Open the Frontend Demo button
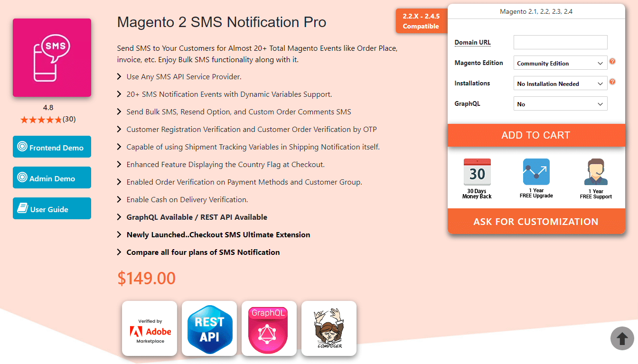This screenshot has height=364, width=638. coord(52,147)
